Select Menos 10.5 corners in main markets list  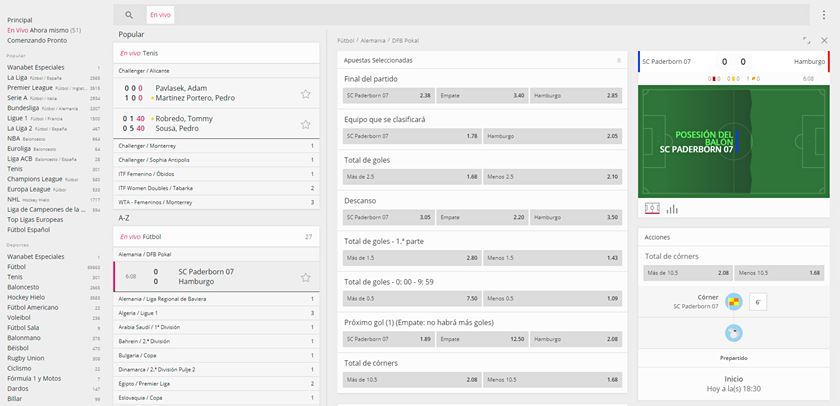coord(552,380)
